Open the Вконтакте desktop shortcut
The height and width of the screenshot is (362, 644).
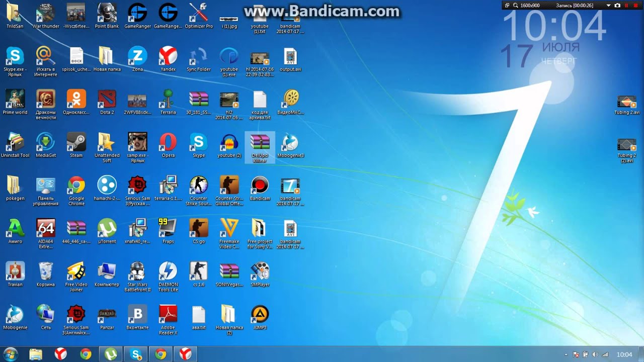137,318
